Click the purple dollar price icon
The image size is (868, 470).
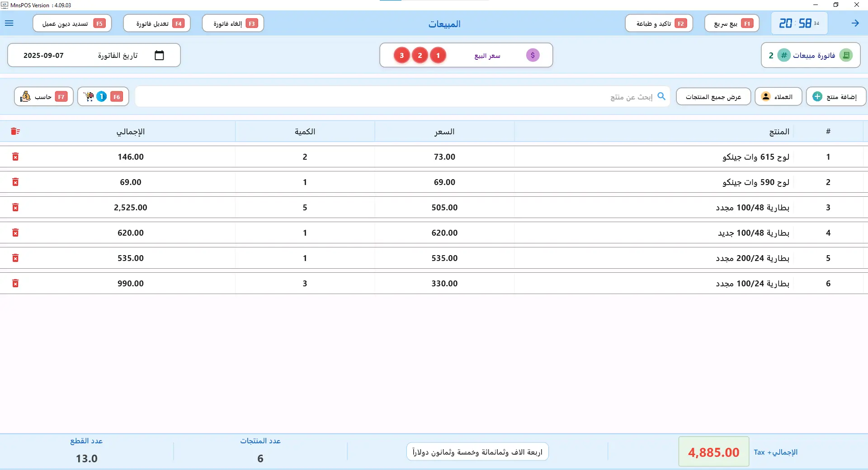pos(533,55)
